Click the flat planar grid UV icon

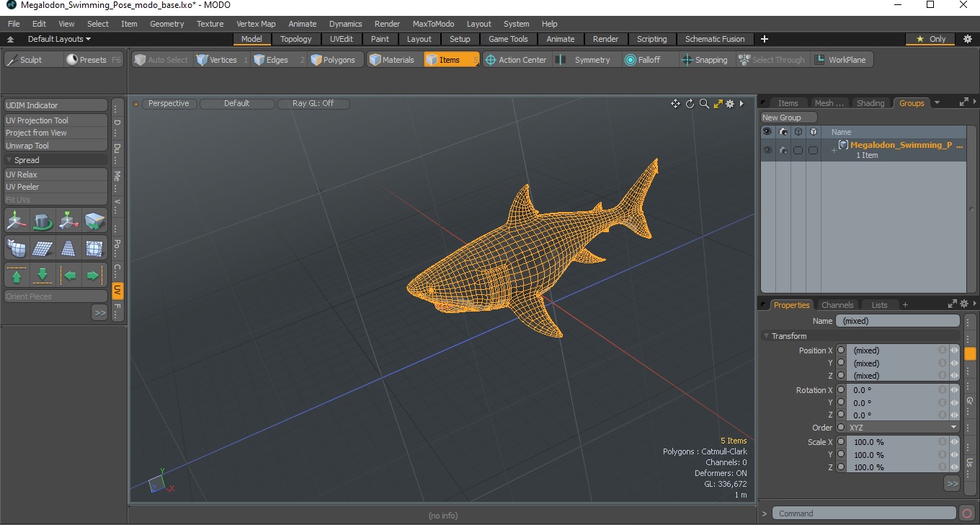coord(43,248)
